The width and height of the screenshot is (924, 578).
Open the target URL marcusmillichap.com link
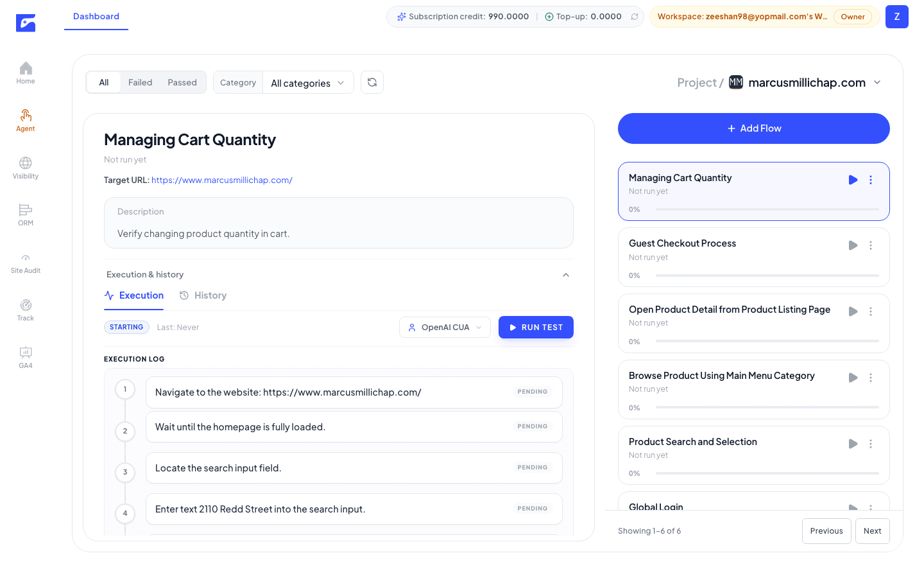(222, 180)
